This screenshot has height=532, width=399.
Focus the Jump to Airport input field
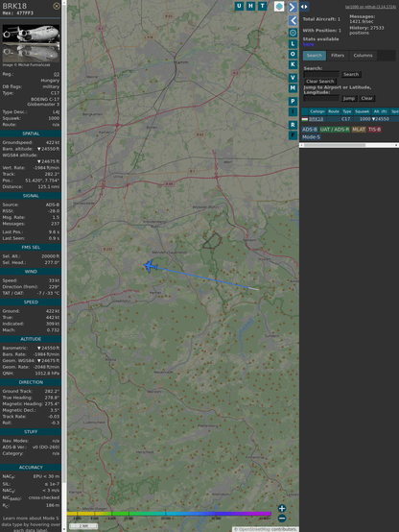coord(321,98)
